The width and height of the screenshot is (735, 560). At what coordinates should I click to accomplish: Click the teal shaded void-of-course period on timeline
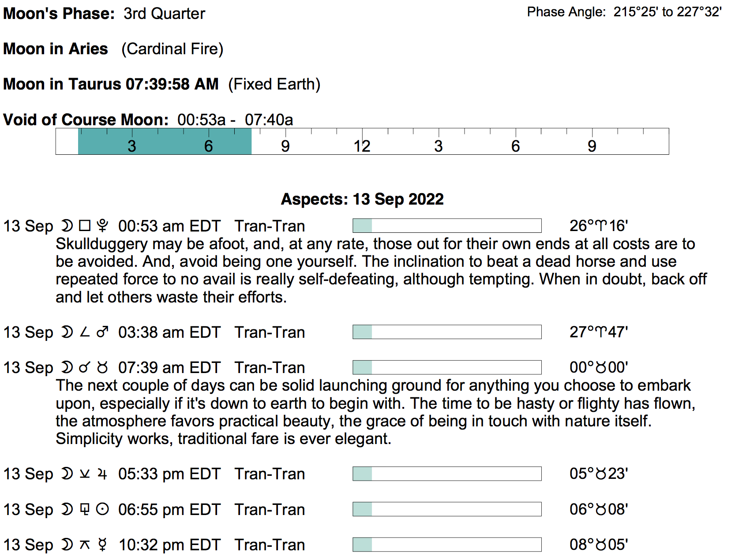pos(165,142)
